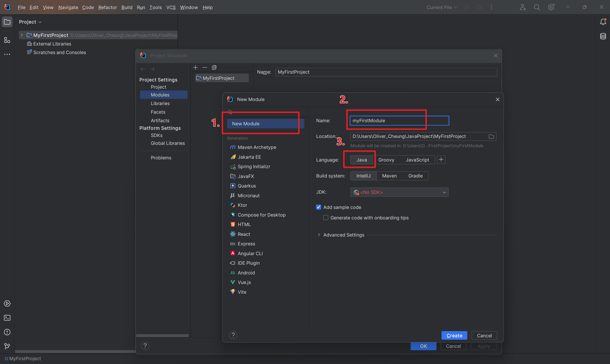
Task: Toggle Generate code with onboarding tips
Action: pyautogui.click(x=326, y=217)
